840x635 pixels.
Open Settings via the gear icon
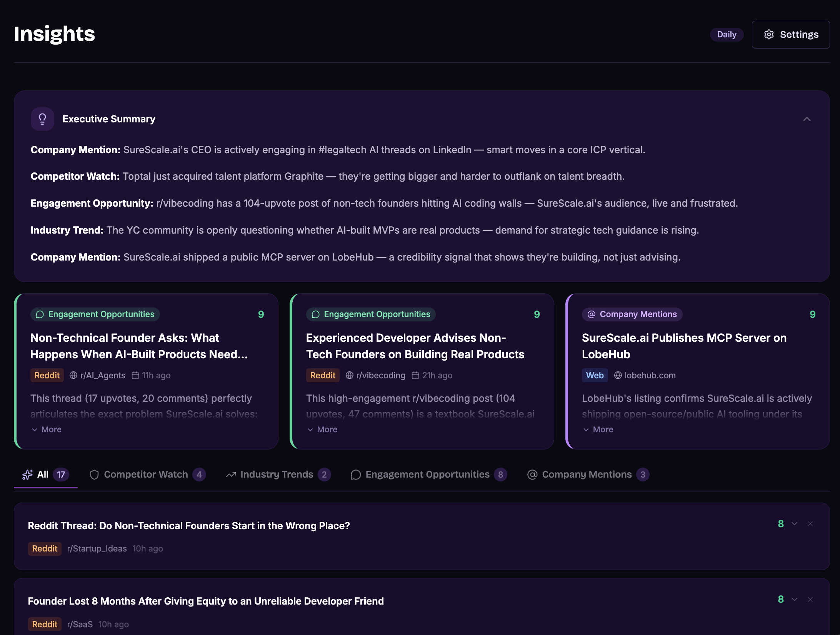770,34
